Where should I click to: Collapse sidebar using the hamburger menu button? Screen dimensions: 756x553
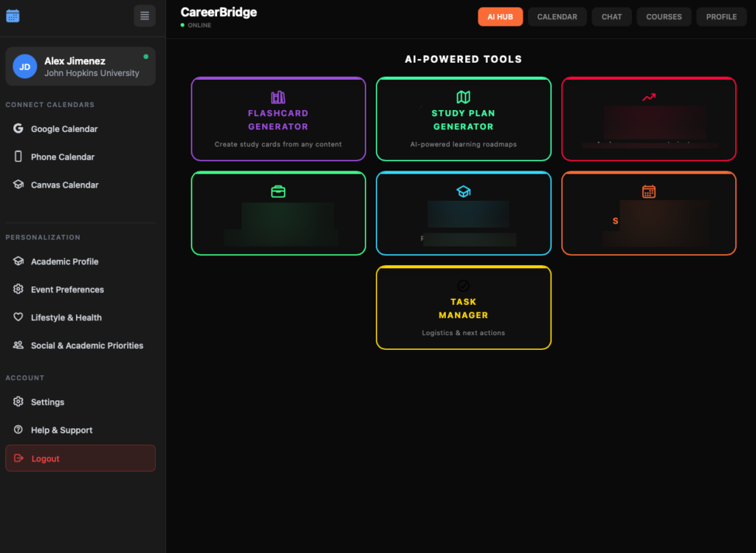[x=145, y=16]
